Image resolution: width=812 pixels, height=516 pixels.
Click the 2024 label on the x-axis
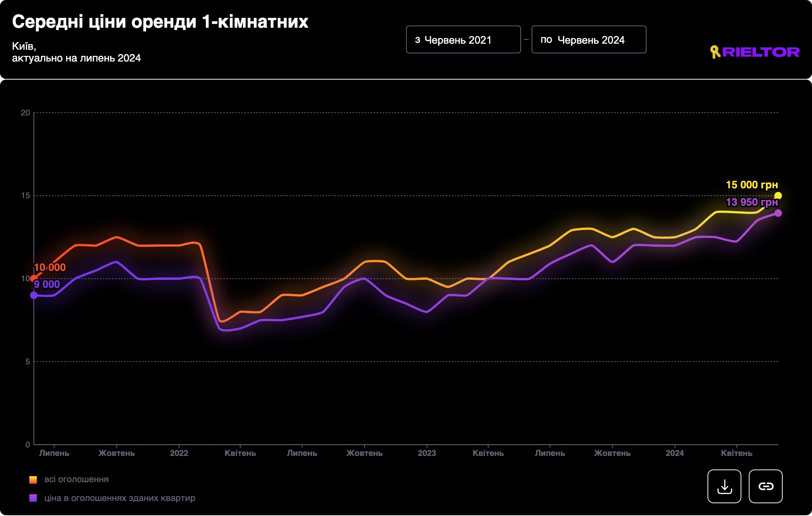pos(675,453)
